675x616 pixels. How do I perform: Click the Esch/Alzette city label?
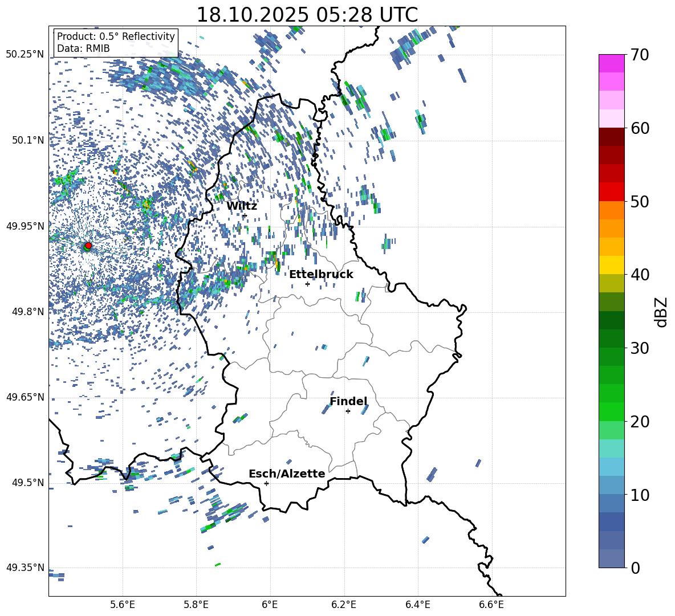coord(287,474)
